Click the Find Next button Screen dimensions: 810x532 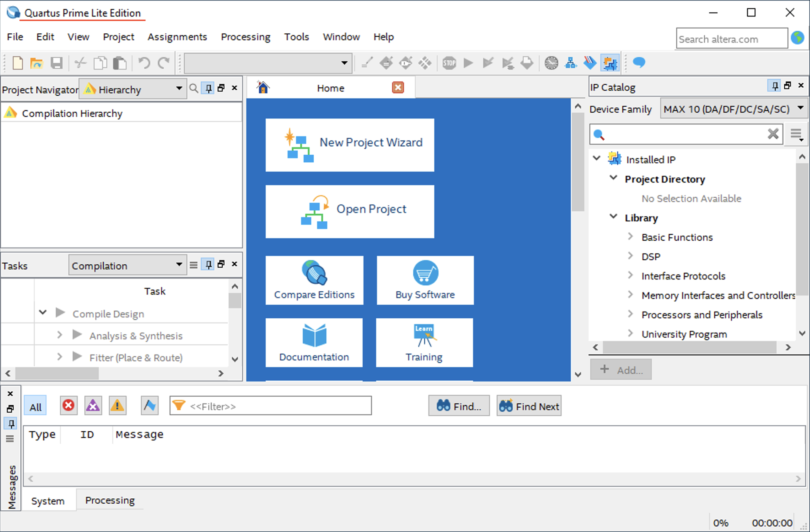click(529, 406)
